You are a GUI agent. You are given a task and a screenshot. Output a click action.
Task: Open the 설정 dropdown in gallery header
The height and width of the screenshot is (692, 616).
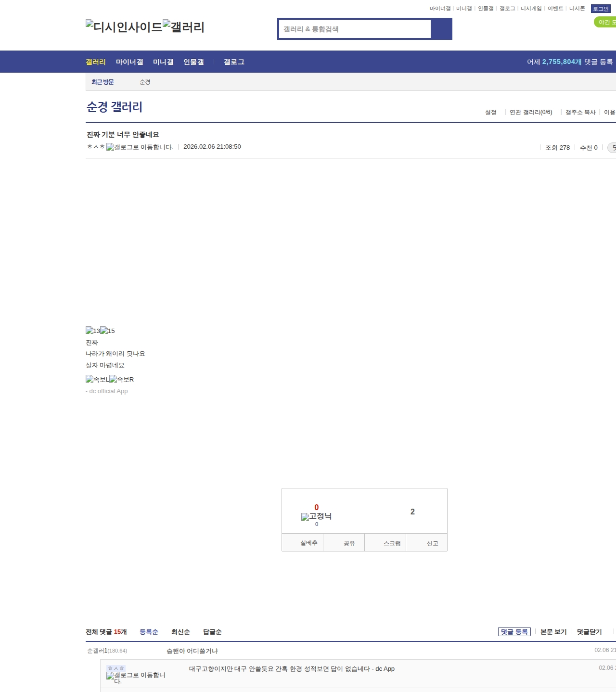(490, 112)
